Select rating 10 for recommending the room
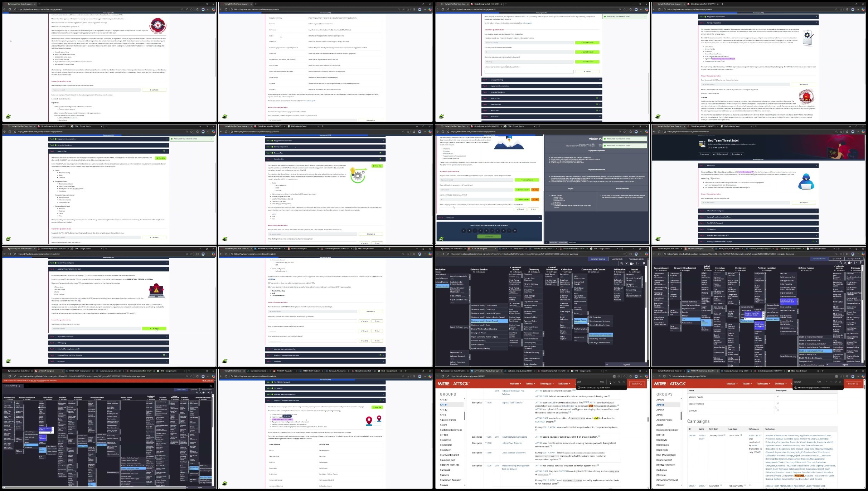Viewport: 868px width, 491px height. click(515, 231)
